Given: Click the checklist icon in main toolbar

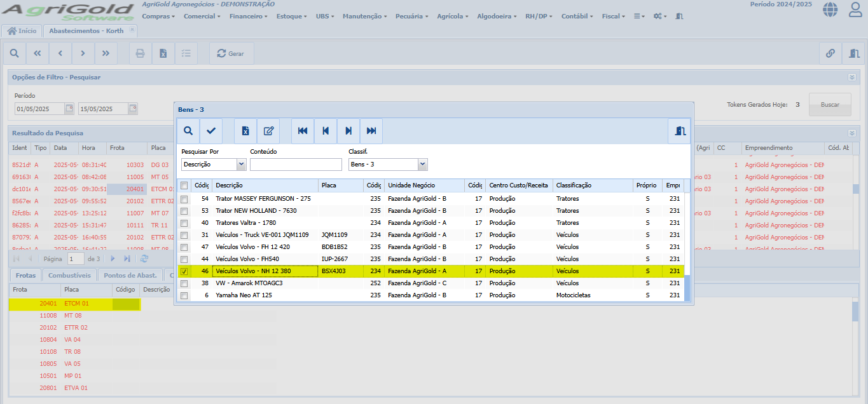Looking at the screenshot, I should [186, 53].
